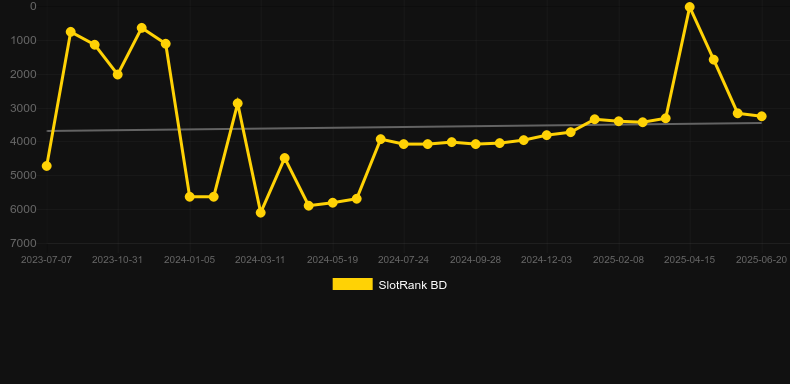Select the peak data point near 2025-04-15
Screen dimensions: 790x384
click(690, 7)
